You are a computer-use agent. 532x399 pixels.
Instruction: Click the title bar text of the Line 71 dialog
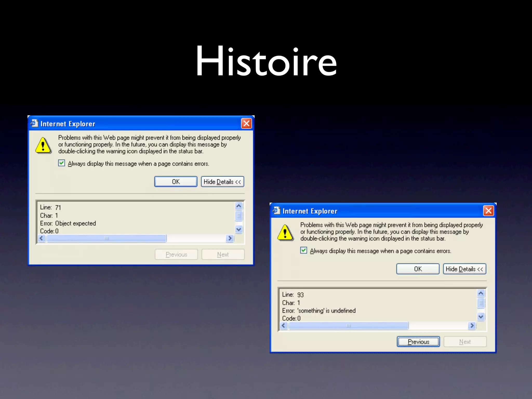pyautogui.click(x=68, y=124)
